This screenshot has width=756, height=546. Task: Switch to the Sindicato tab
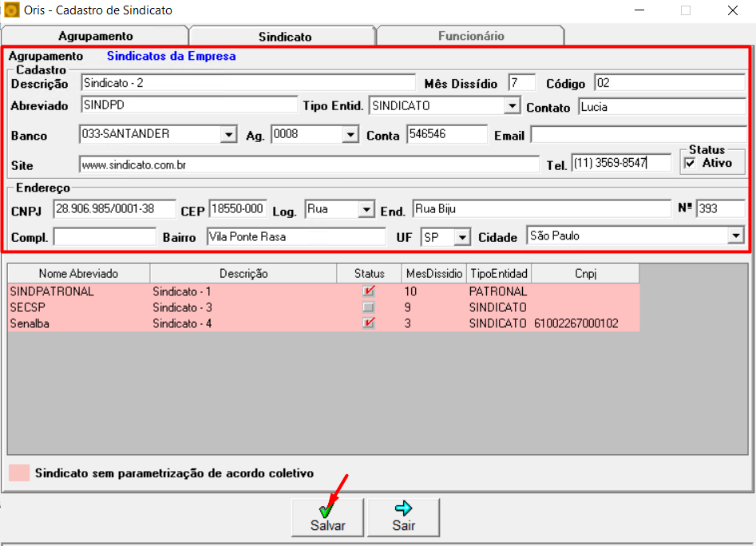pos(284,37)
